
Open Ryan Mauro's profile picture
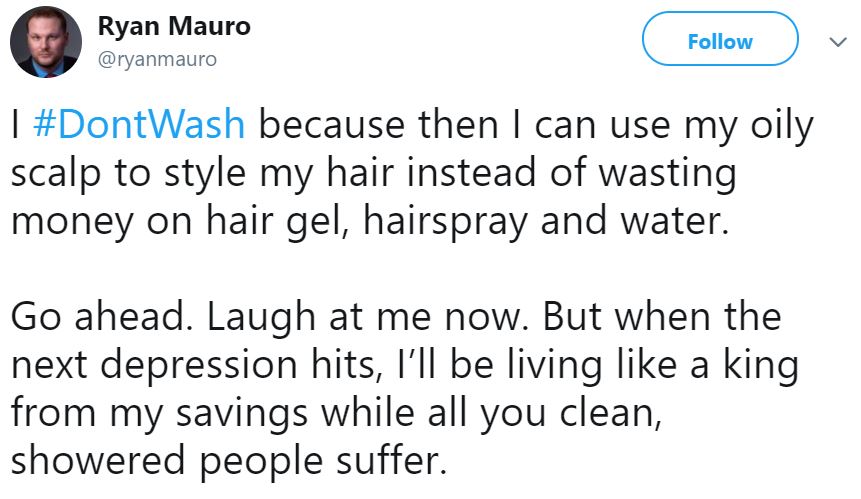[x=46, y=42]
